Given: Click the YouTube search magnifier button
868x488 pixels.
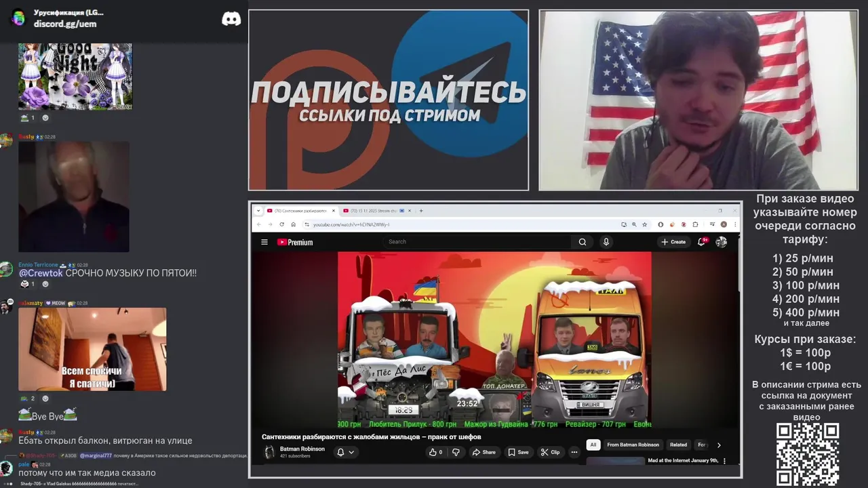Looking at the screenshot, I should pyautogui.click(x=583, y=242).
